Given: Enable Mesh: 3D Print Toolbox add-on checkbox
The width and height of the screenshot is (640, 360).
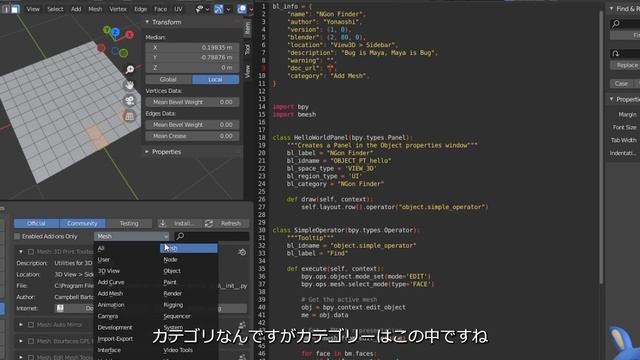Looking at the screenshot, I should point(31,252).
